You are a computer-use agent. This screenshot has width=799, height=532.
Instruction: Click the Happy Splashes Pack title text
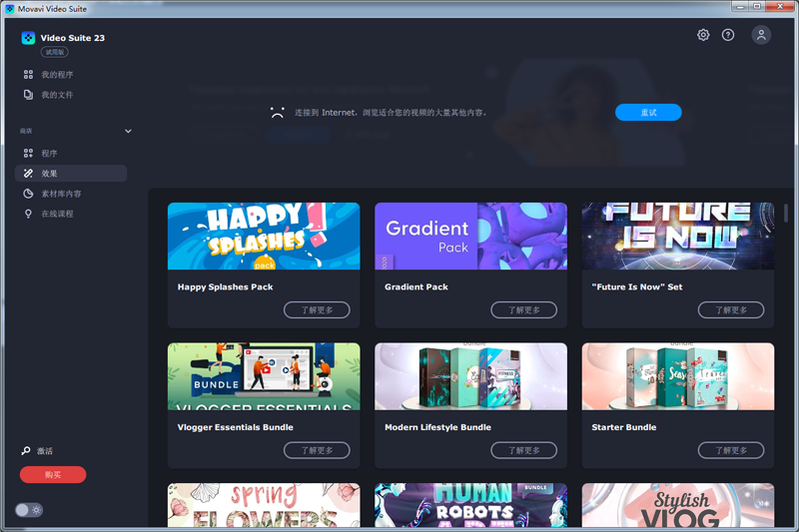(x=226, y=286)
